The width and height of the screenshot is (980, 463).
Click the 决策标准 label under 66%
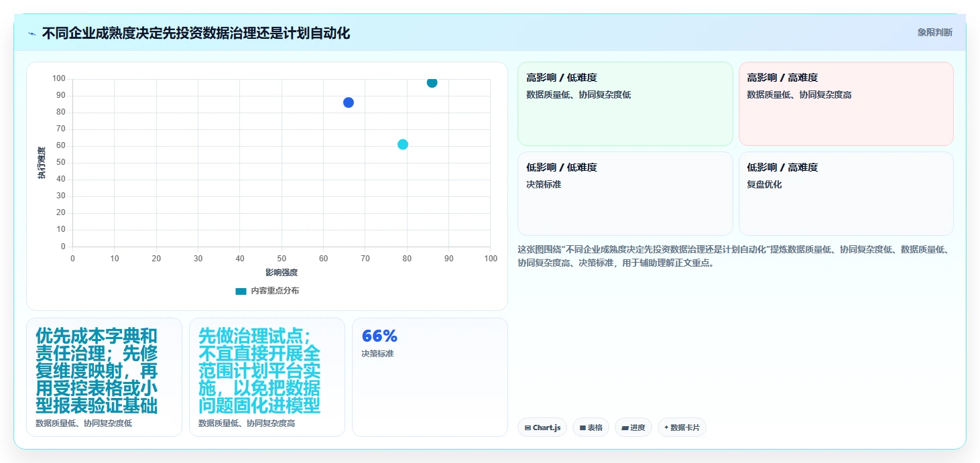(377, 353)
